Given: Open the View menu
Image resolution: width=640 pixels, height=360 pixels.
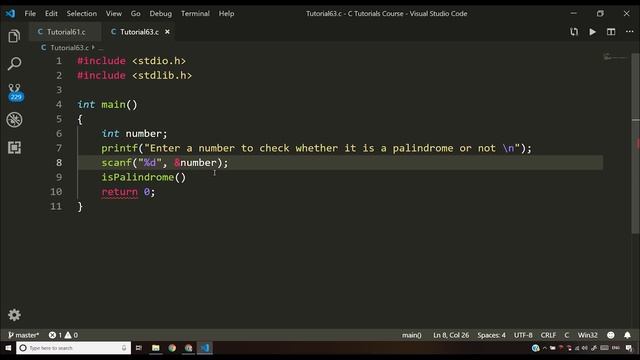Looking at the screenshot, I should click(x=113, y=13).
